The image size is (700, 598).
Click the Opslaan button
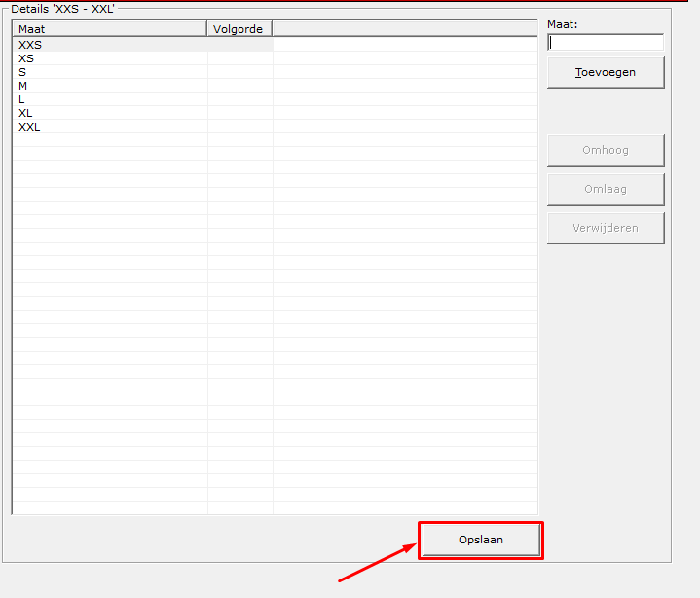(481, 540)
